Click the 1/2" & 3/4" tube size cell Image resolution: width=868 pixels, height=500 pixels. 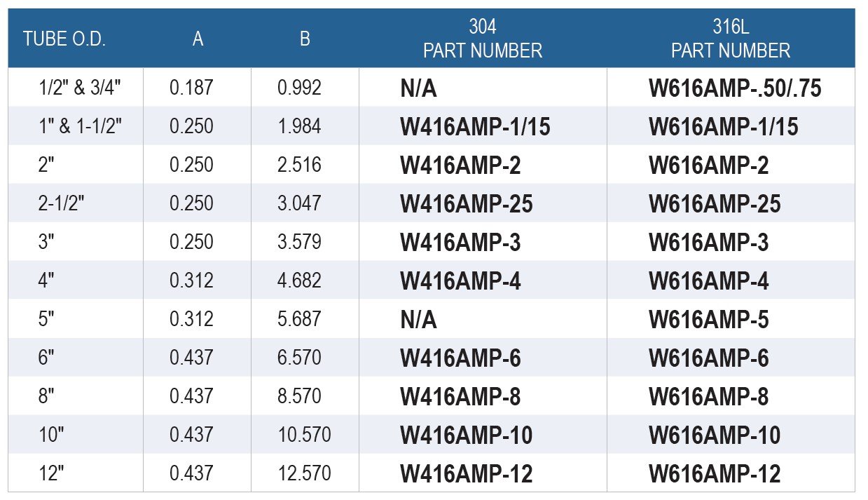pos(81,88)
